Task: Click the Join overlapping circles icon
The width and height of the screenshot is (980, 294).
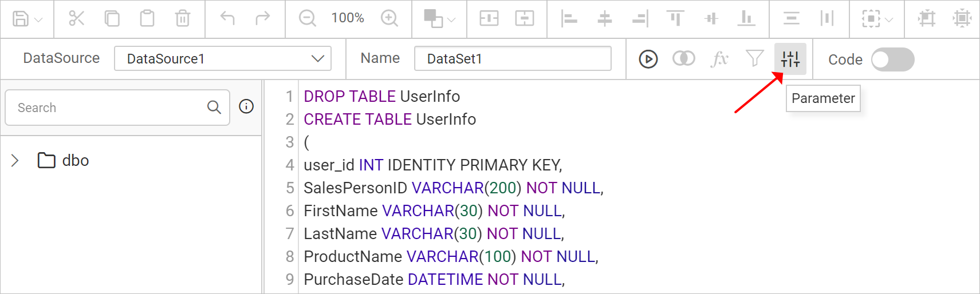Action: pyautogui.click(x=684, y=58)
